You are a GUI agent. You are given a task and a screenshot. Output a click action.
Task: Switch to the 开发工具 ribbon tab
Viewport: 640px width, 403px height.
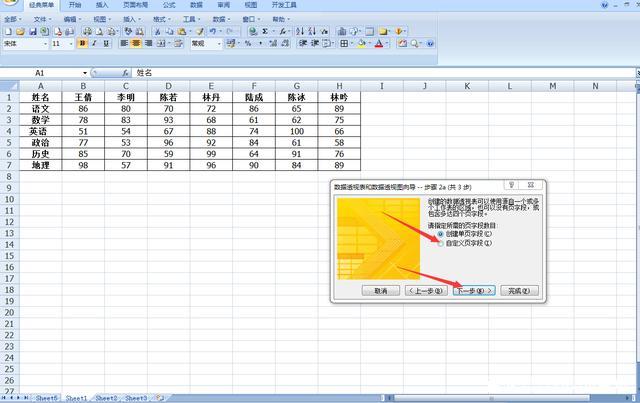(284, 5)
